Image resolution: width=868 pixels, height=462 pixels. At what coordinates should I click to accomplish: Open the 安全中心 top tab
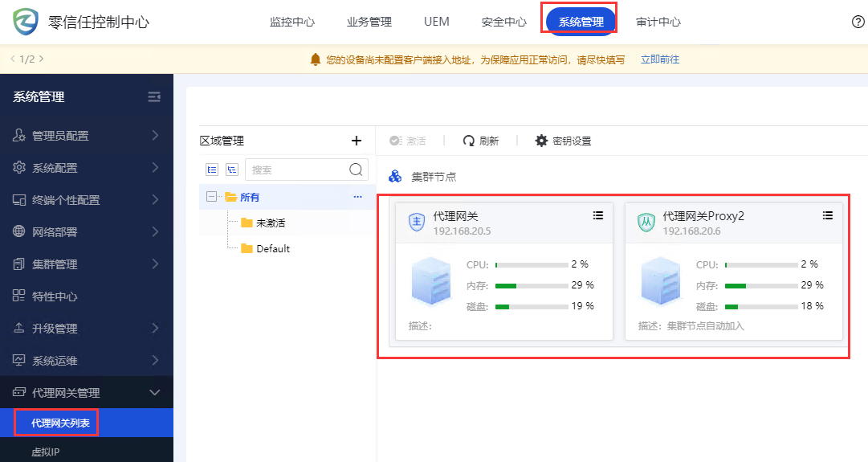pyautogui.click(x=503, y=22)
